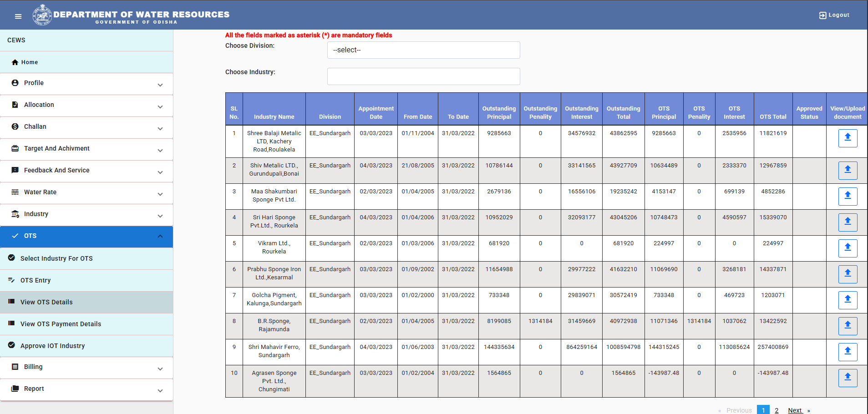The height and width of the screenshot is (414, 868).
Task: Click the Home icon in sidebar
Action: click(15, 62)
